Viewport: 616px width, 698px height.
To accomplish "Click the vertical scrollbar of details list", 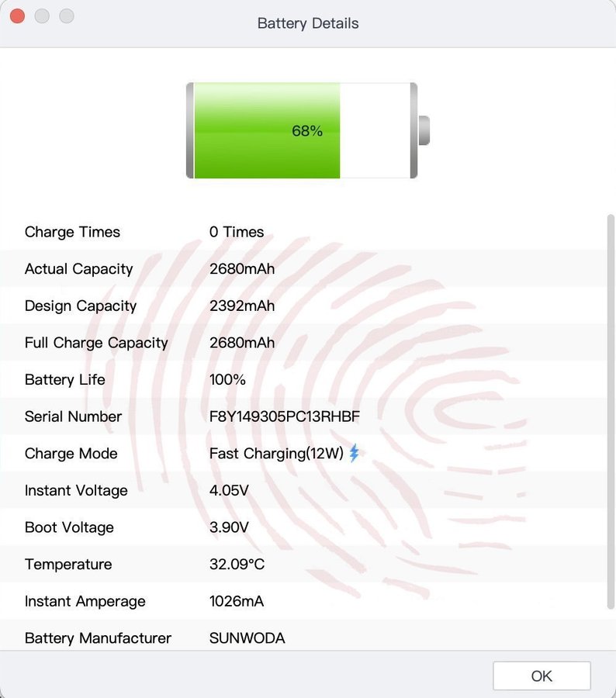I will tap(611, 411).
